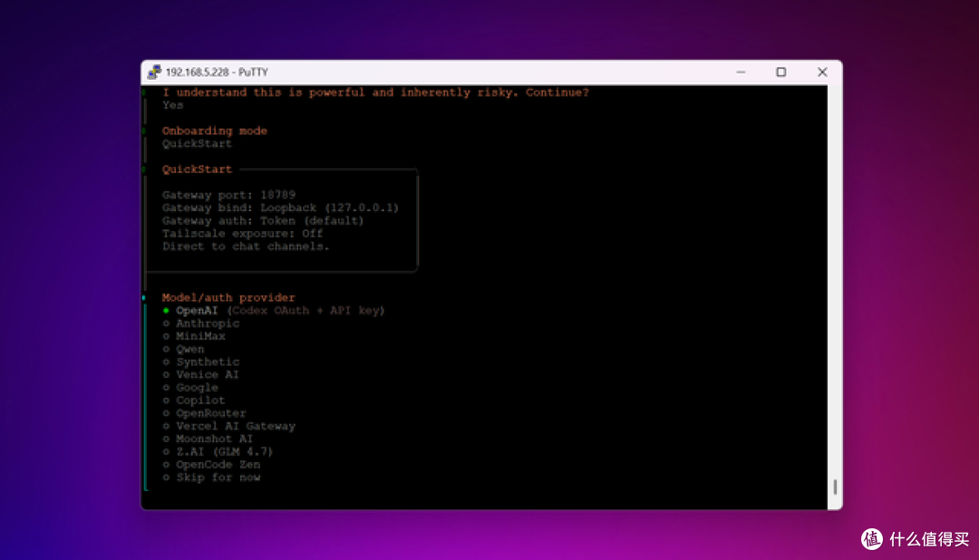Choose Qwen as model provider
979x560 pixels.
183,349
